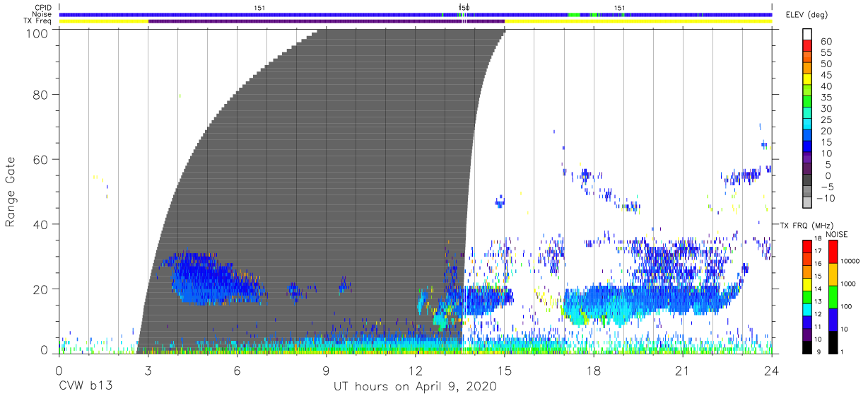
Task: Click the 'ELEV (deg)' legend title
Action: (807, 14)
